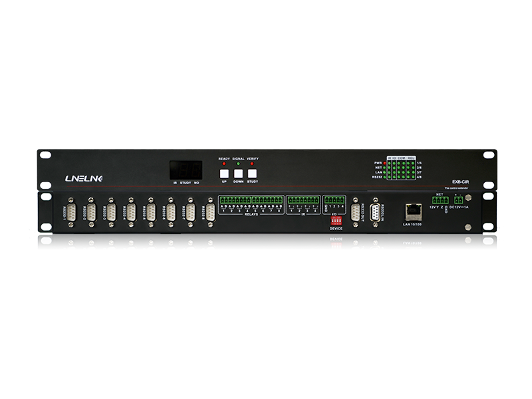532x399 pixels.
Task: Select the RS232-2 serial port
Action: (91, 212)
